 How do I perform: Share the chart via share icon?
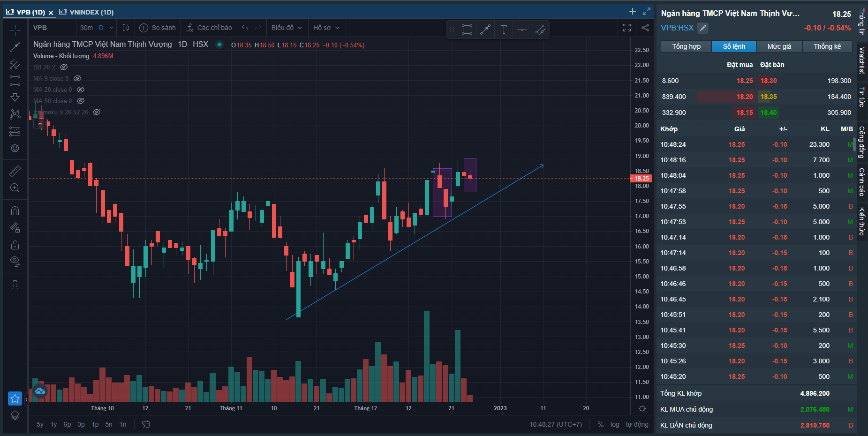point(645,28)
